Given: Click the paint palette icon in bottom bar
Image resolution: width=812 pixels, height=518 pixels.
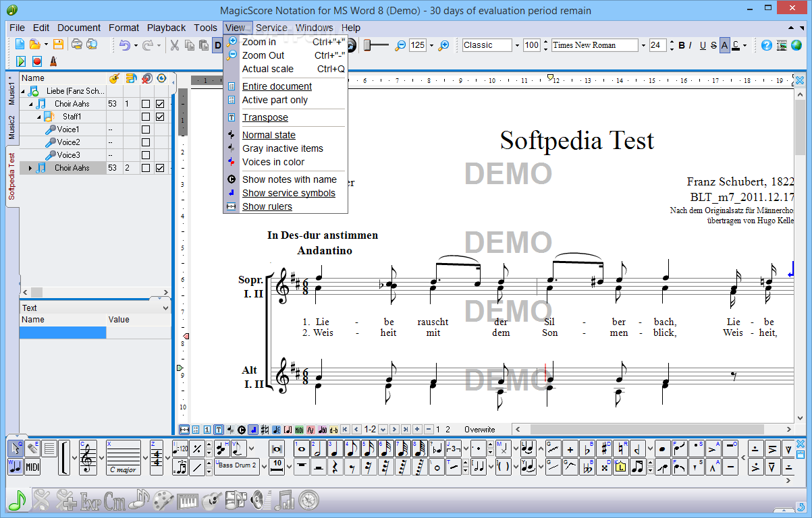Looking at the screenshot, I should (164, 500).
